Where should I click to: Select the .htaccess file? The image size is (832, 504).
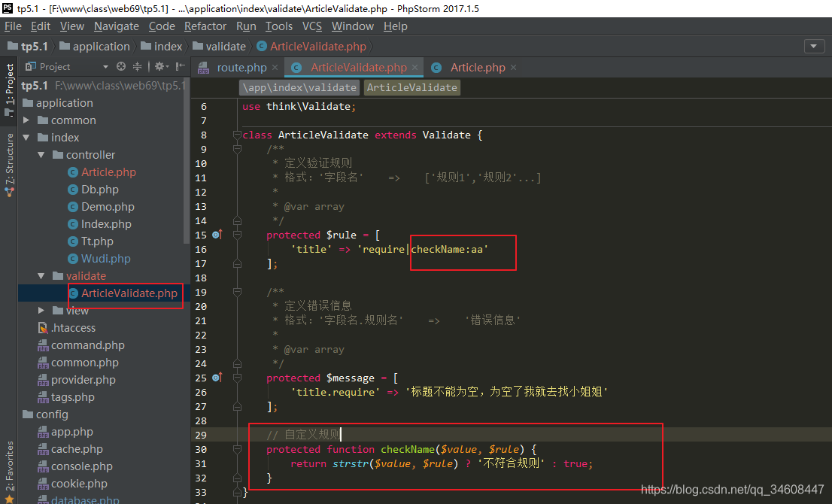[x=67, y=328]
